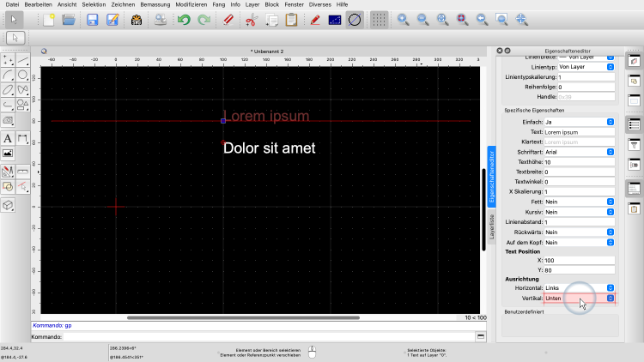Click the green Undo arrow icon

[183, 19]
